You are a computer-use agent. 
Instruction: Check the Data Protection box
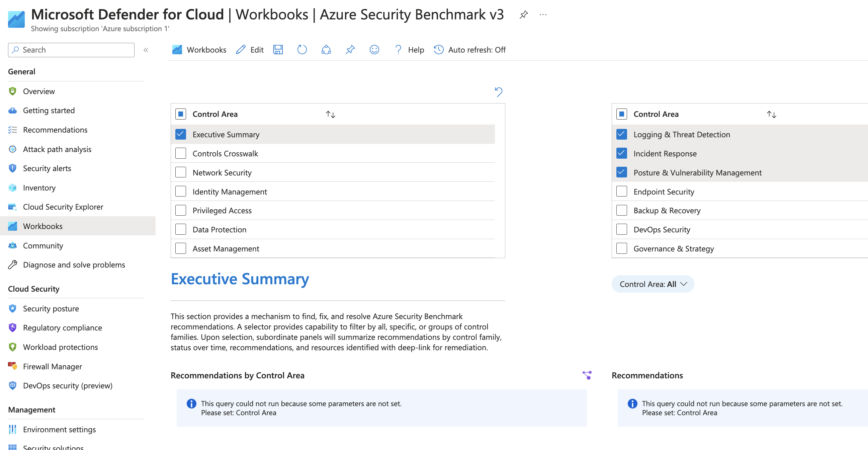[181, 229]
